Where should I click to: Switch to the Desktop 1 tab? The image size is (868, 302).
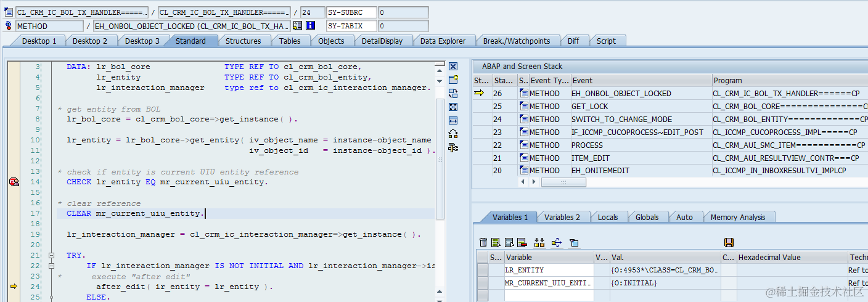[39, 41]
